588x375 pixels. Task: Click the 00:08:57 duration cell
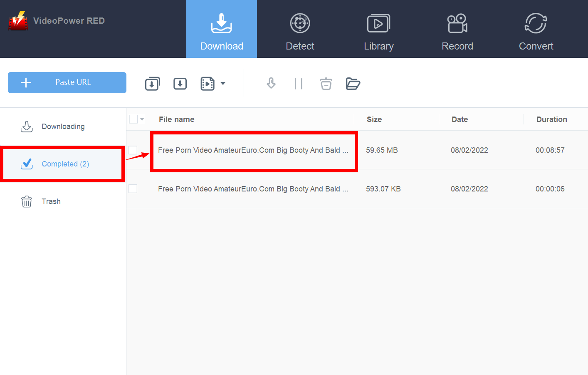click(550, 150)
